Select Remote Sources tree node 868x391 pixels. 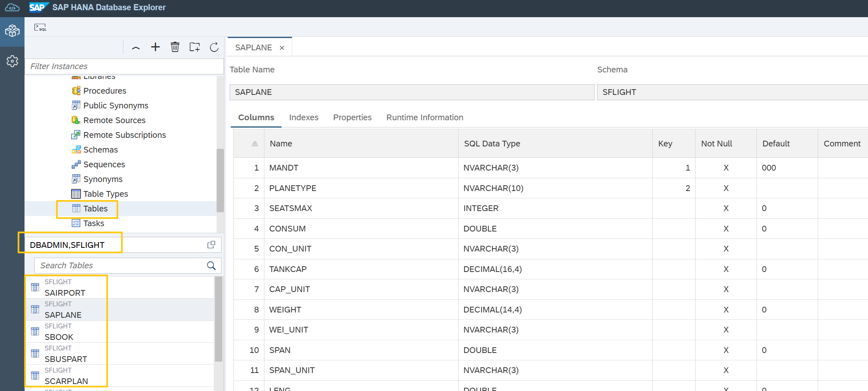click(x=114, y=120)
